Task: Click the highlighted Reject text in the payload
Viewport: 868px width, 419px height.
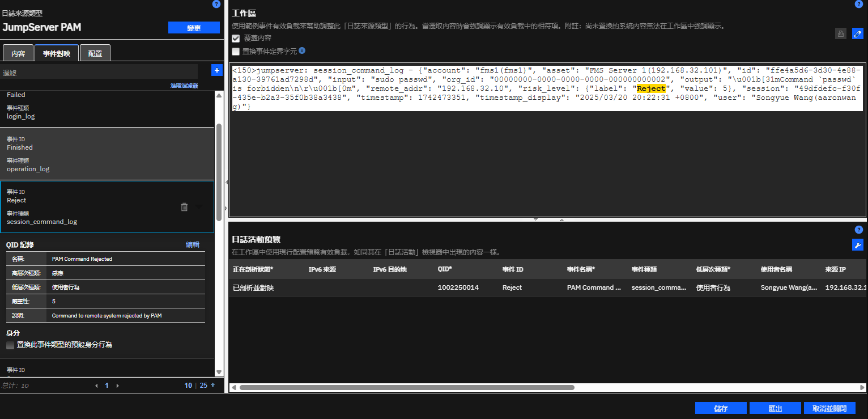Action: coord(651,88)
